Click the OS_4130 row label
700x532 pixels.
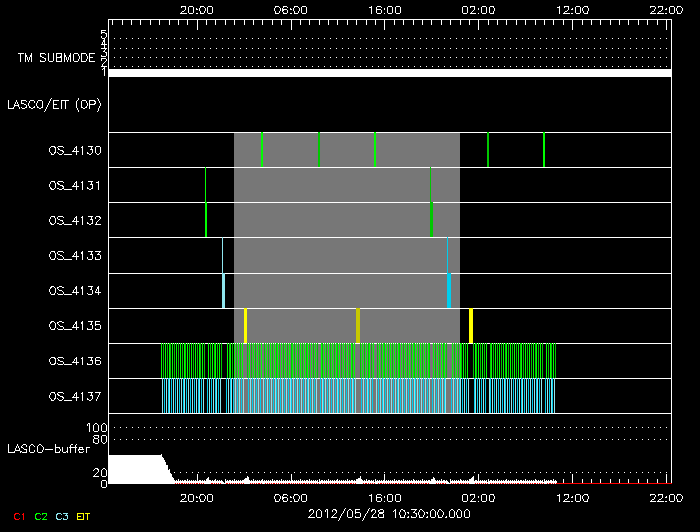[74, 151]
